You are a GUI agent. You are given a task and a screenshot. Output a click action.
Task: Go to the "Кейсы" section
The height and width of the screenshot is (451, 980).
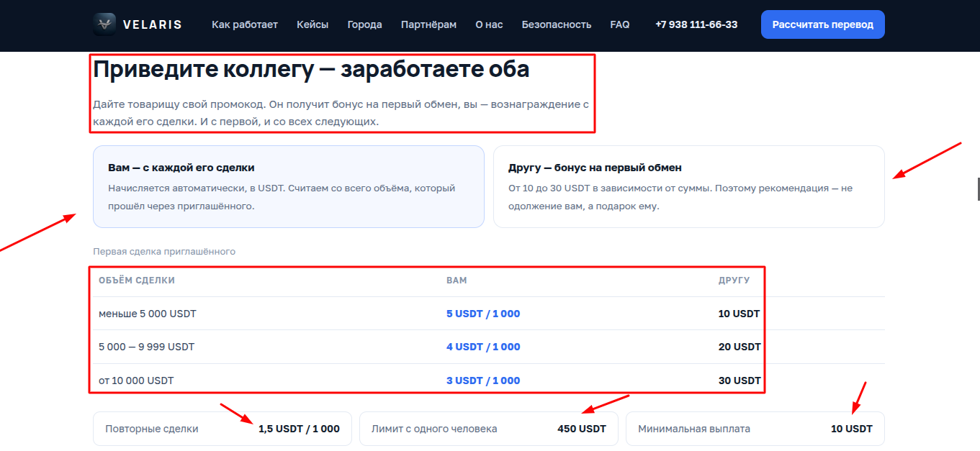pyautogui.click(x=313, y=24)
